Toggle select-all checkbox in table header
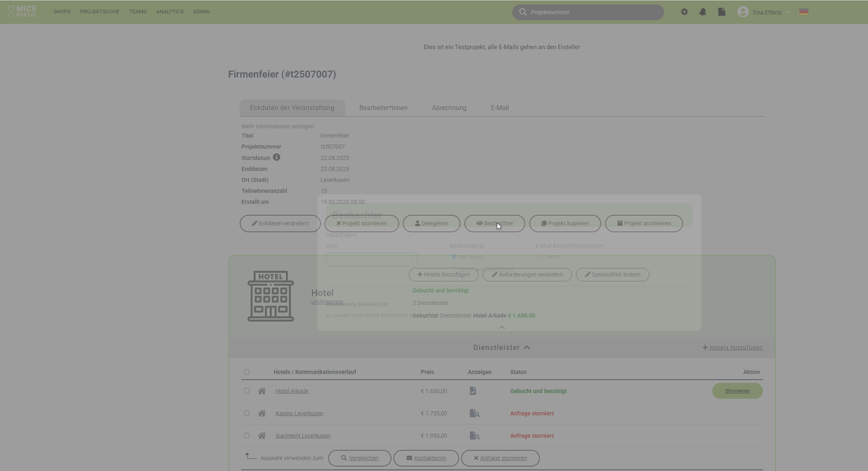868x471 pixels. (247, 372)
